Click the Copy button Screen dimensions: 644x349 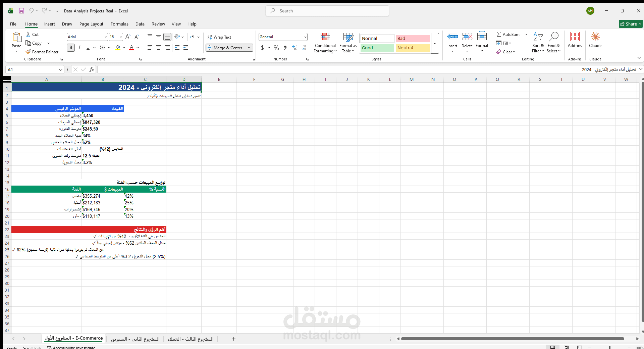point(34,43)
